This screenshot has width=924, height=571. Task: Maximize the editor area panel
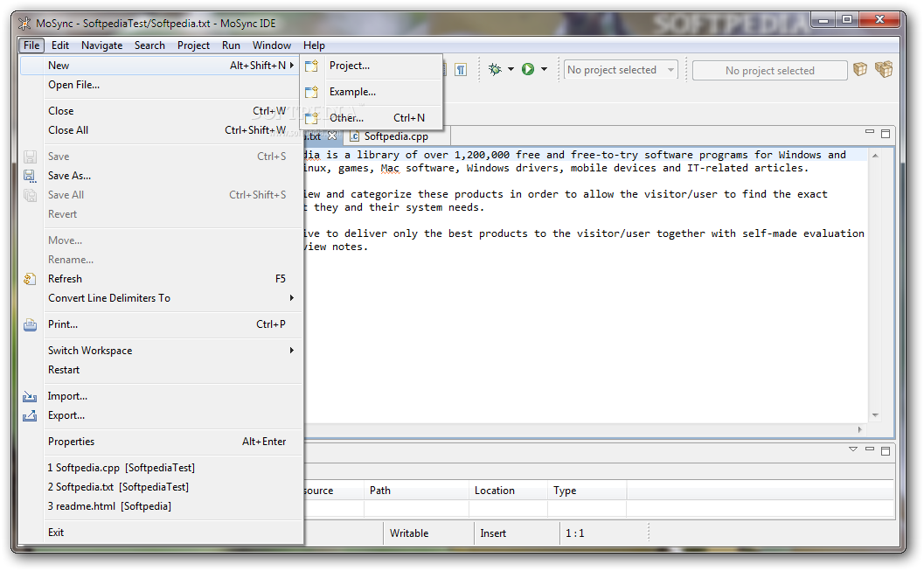(886, 134)
